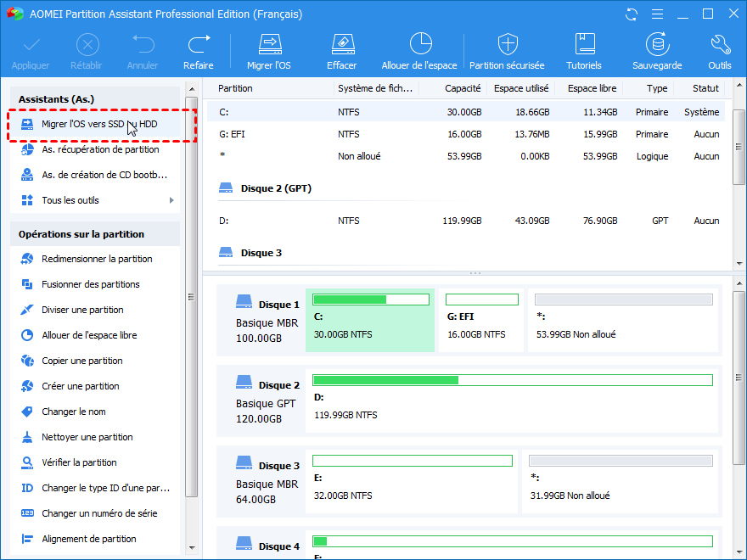Sort by Espace libre column header
Screen dimensions: 747x560
coord(592,88)
